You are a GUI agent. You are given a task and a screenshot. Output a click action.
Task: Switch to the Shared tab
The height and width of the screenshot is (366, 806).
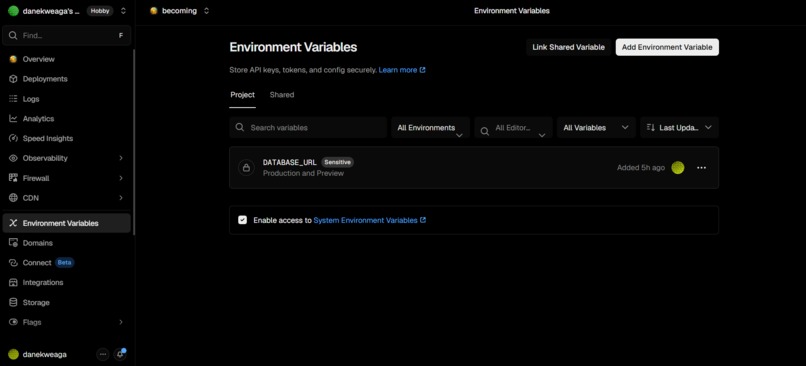click(x=282, y=95)
